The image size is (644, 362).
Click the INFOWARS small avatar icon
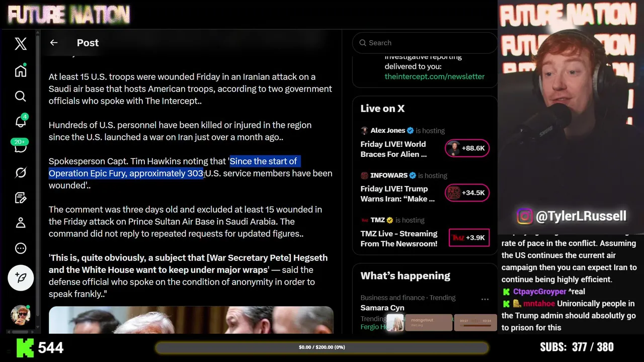tap(364, 175)
